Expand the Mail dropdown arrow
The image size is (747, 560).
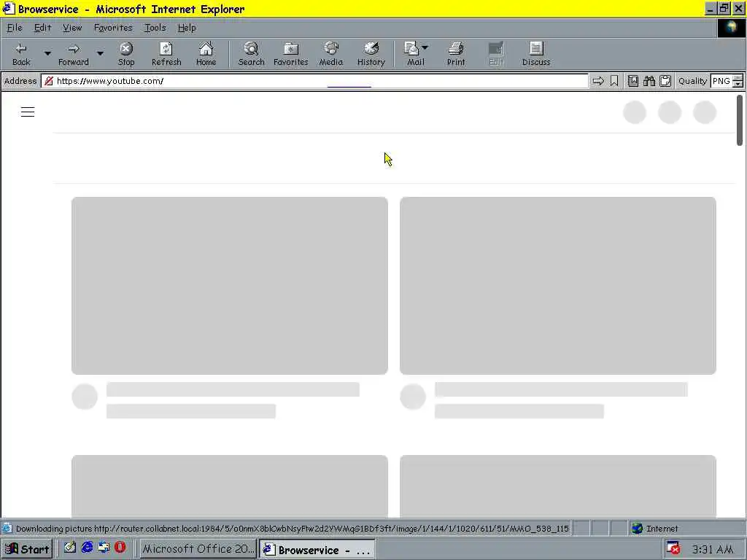point(425,47)
